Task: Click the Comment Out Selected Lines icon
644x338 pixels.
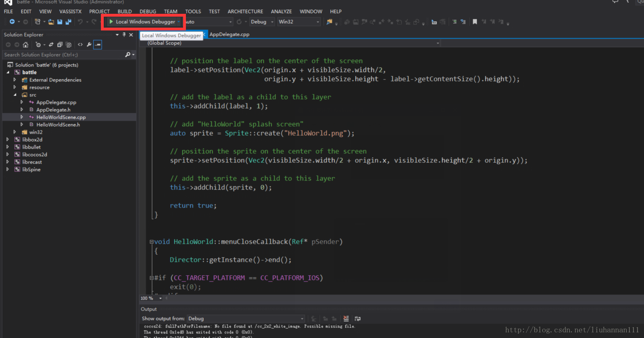Action: (454, 22)
